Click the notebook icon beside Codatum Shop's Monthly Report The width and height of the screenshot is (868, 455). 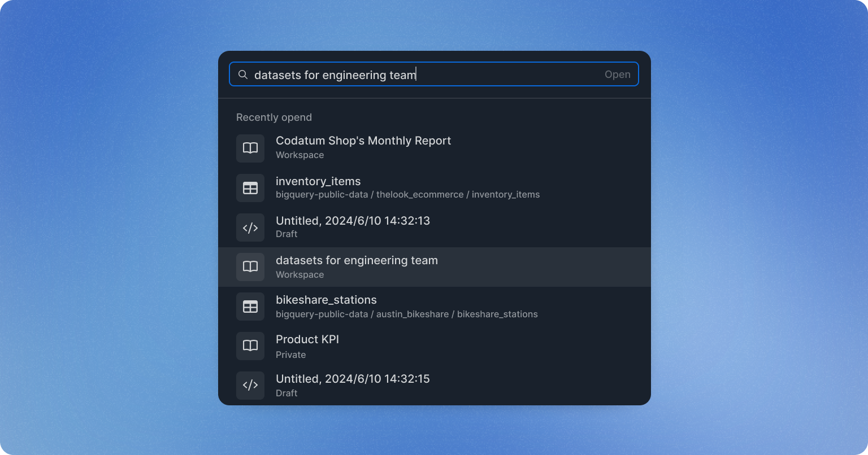click(250, 148)
